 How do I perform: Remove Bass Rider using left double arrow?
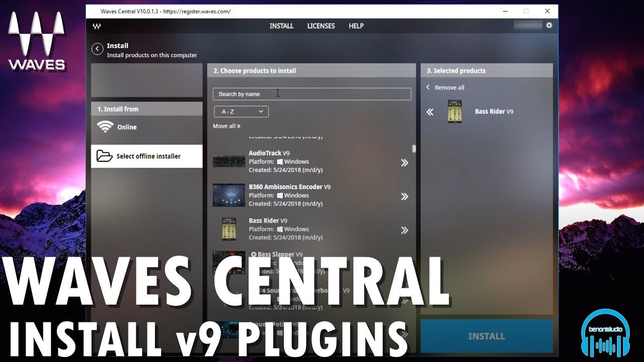[430, 112]
